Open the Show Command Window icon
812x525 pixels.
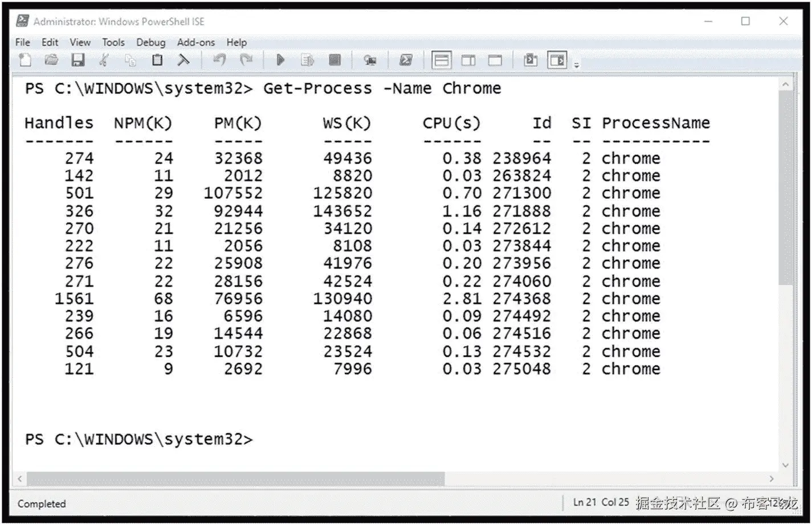[531, 59]
